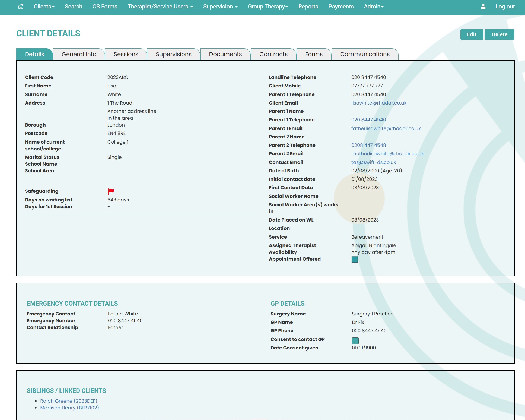Open the Documents tab

click(225, 54)
